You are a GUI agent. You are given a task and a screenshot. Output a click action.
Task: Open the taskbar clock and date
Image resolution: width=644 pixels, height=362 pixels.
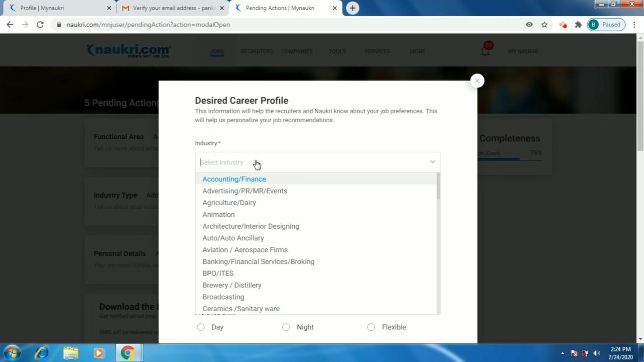pos(620,353)
